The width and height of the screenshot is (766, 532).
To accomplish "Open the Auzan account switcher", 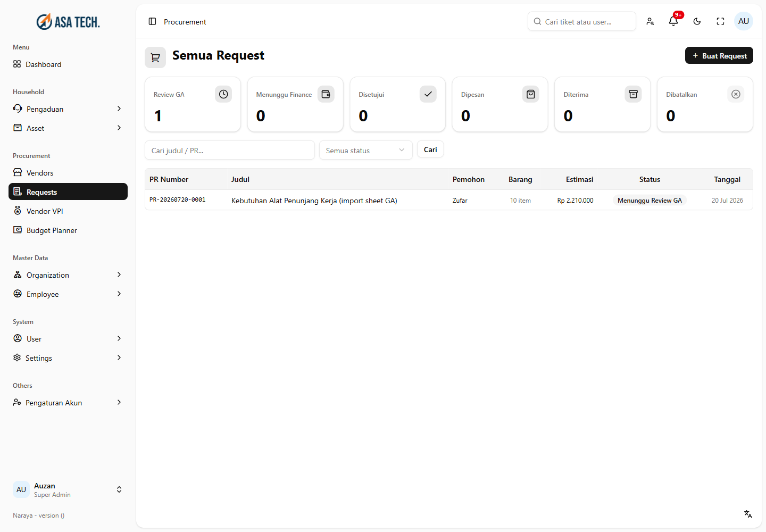I will pyautogui.click(x=68, y=489).
